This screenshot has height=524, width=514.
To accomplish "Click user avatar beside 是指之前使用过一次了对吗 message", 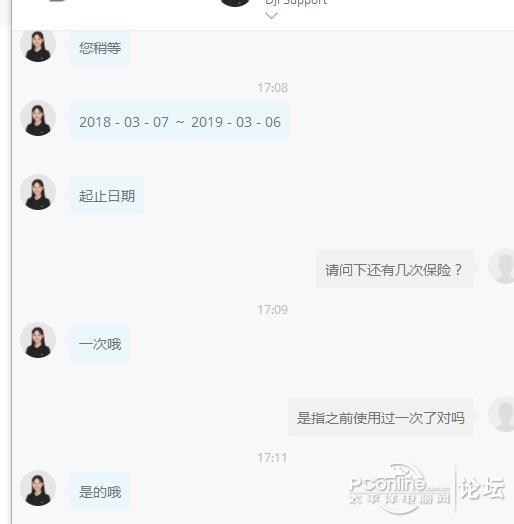I will 501,414.
